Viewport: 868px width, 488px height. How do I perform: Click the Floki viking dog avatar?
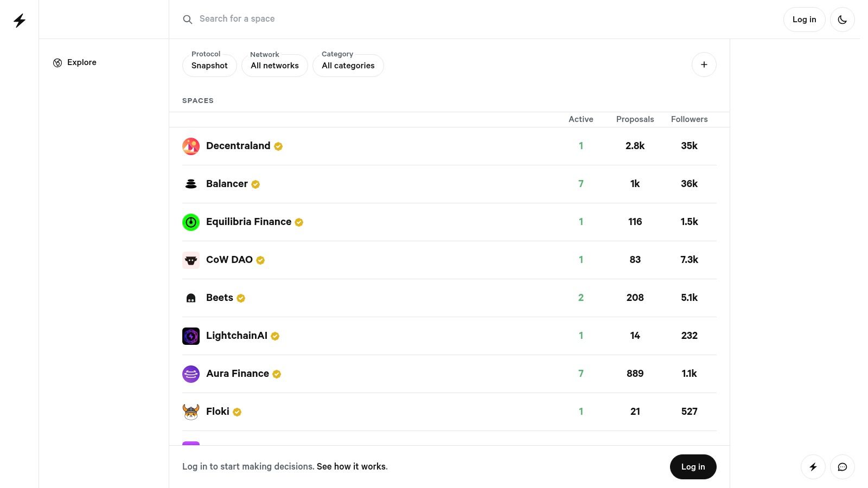[191, 412]
